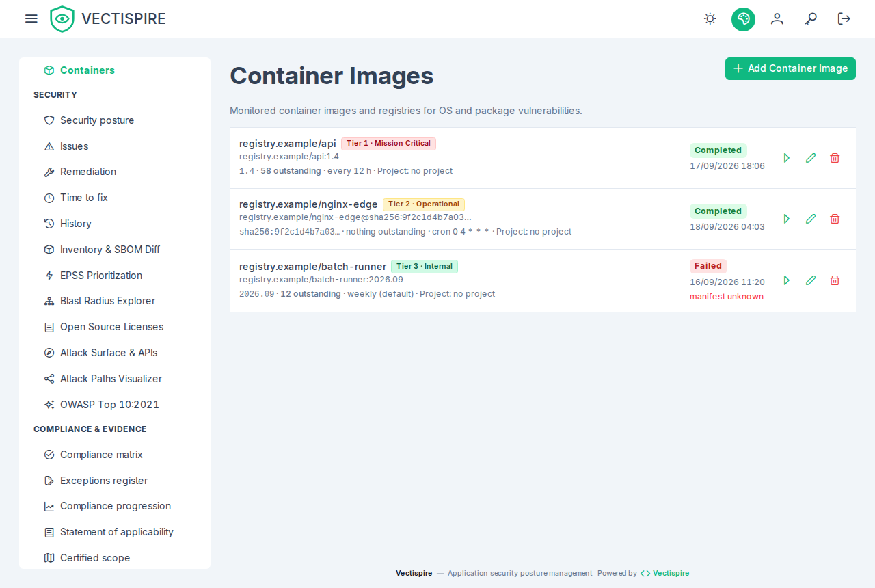
Task: Open Time to fix page
Action: [115, 198]
